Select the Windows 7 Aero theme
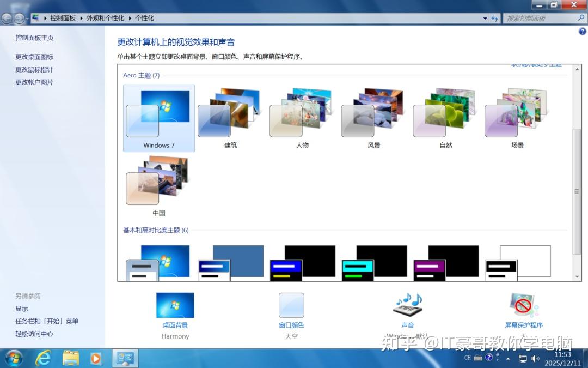Image resolution: width=588 pixels, height=368 pixels. click(x=159, y=118)
